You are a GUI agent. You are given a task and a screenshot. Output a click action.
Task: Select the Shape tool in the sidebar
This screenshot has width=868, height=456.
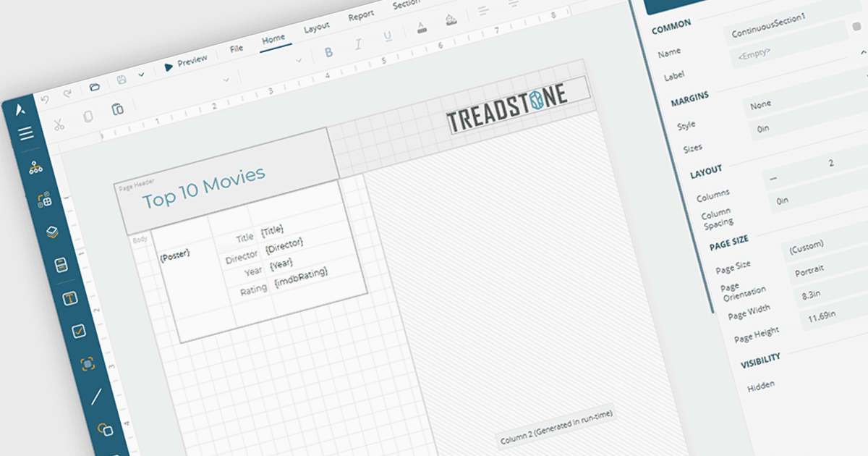click(x=106, y=428)
